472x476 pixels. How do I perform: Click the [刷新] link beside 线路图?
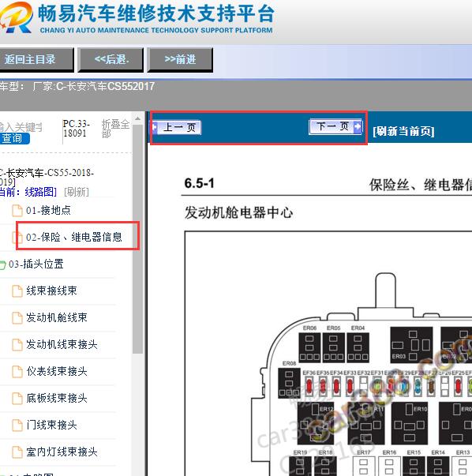pyautogui.click(x=77, y=192)
